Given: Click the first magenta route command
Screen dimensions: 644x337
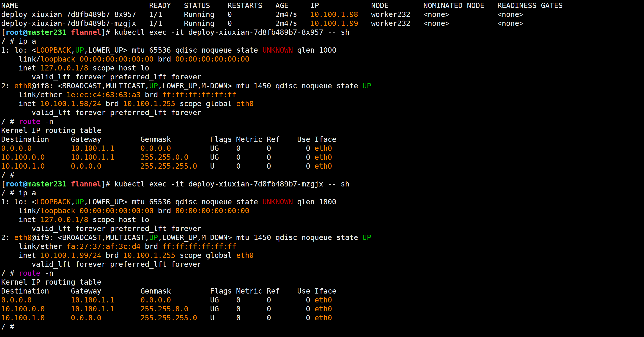Looking at the screenshot, I should [30, 121].
